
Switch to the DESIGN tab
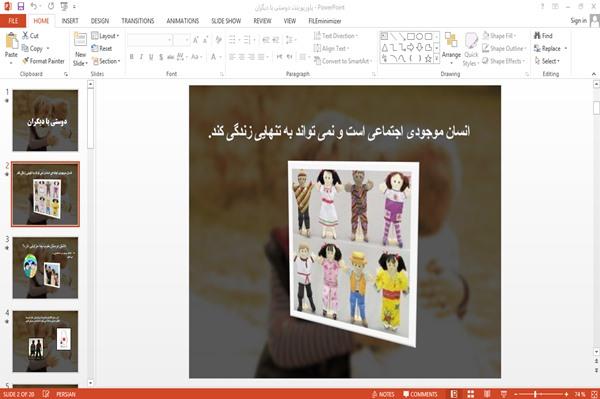tap(99, 21)
